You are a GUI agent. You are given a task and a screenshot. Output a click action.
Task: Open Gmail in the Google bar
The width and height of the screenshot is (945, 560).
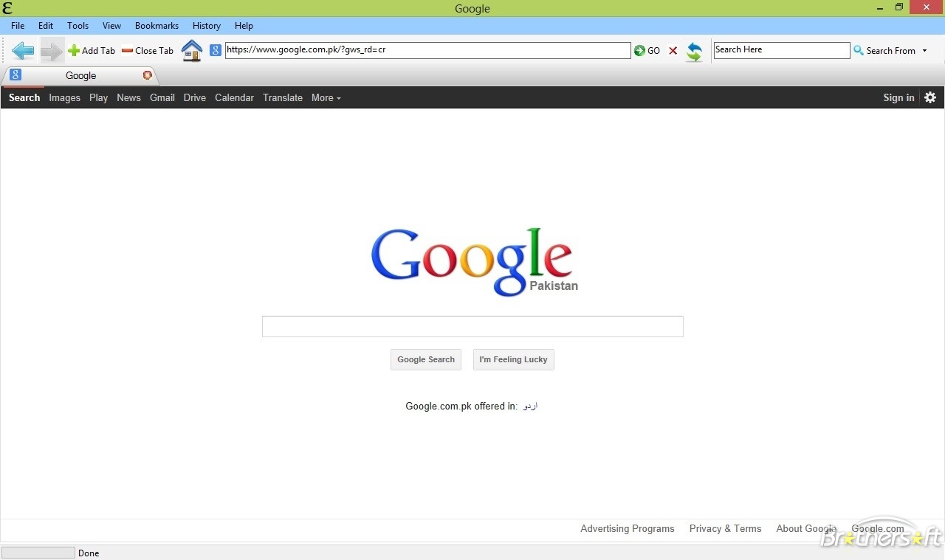click(x=162, y=97)
